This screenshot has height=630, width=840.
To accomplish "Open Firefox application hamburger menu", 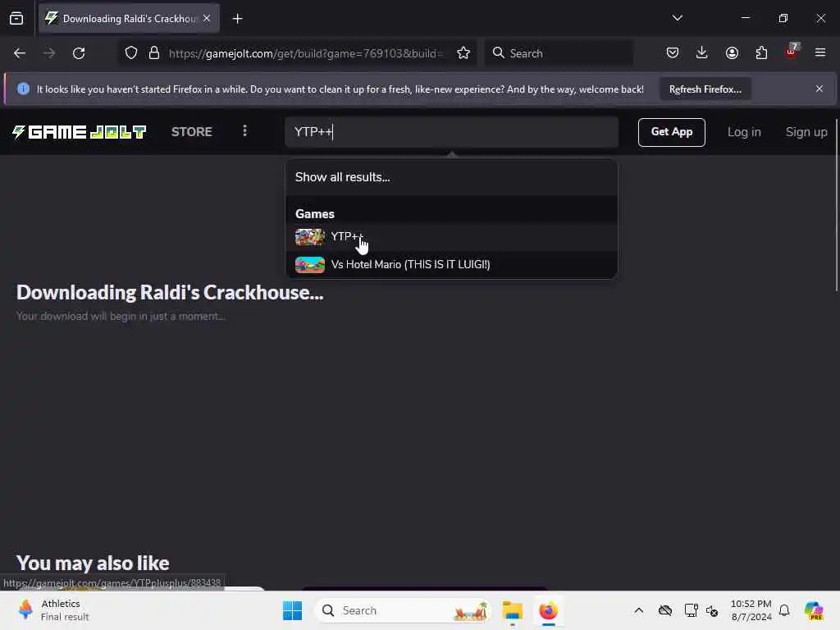I will tap(820, 53).
